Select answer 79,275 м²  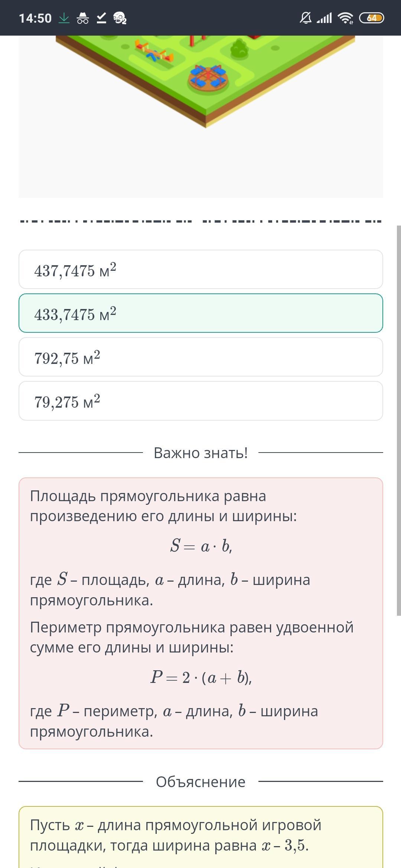click(200, 401)
